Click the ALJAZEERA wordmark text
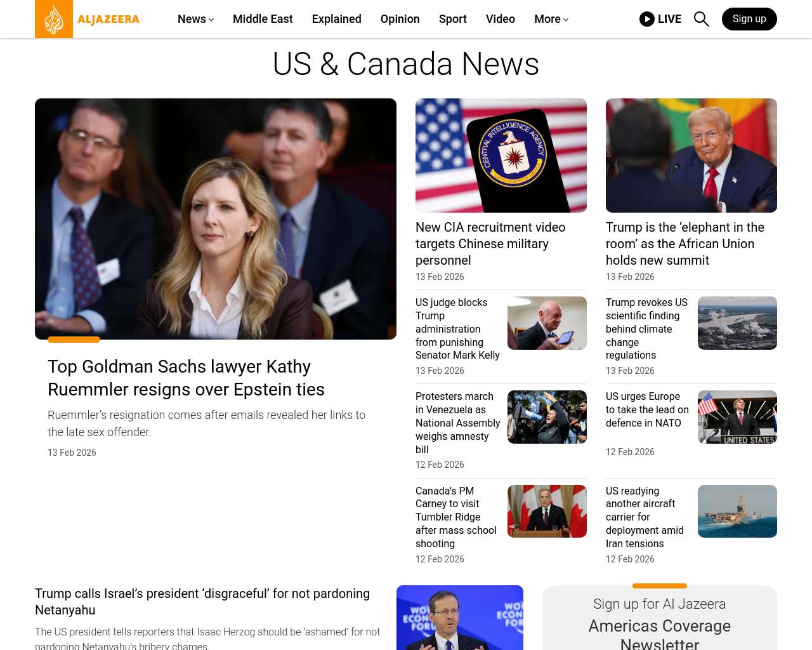The image size is (812, 650). pos(108,19)
